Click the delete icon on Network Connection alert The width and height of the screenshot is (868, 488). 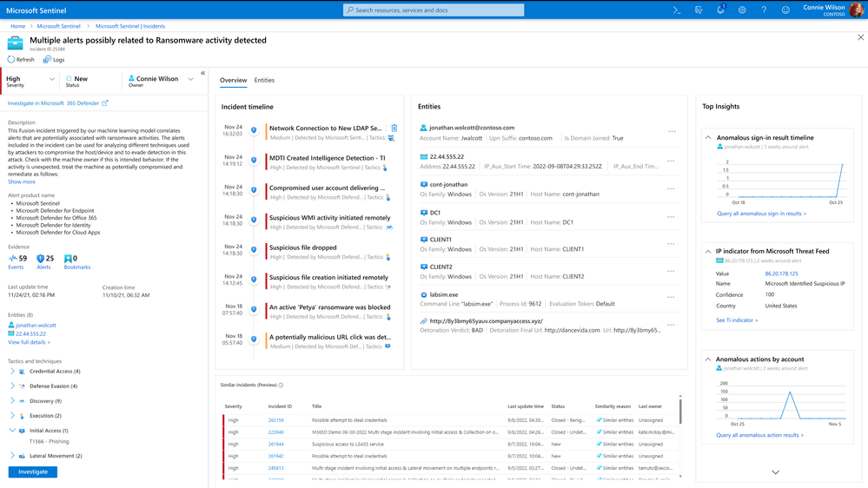click(394, 128)
